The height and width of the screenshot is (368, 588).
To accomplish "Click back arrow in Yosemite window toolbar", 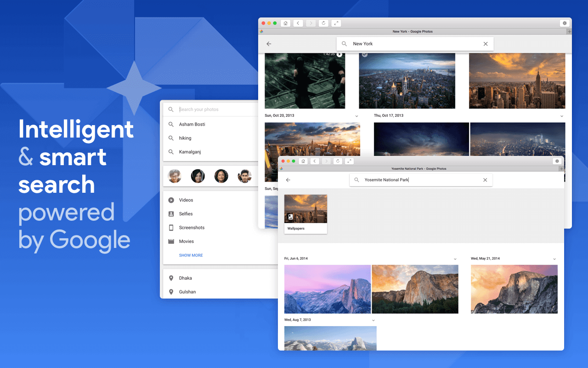I will point(315,161).
